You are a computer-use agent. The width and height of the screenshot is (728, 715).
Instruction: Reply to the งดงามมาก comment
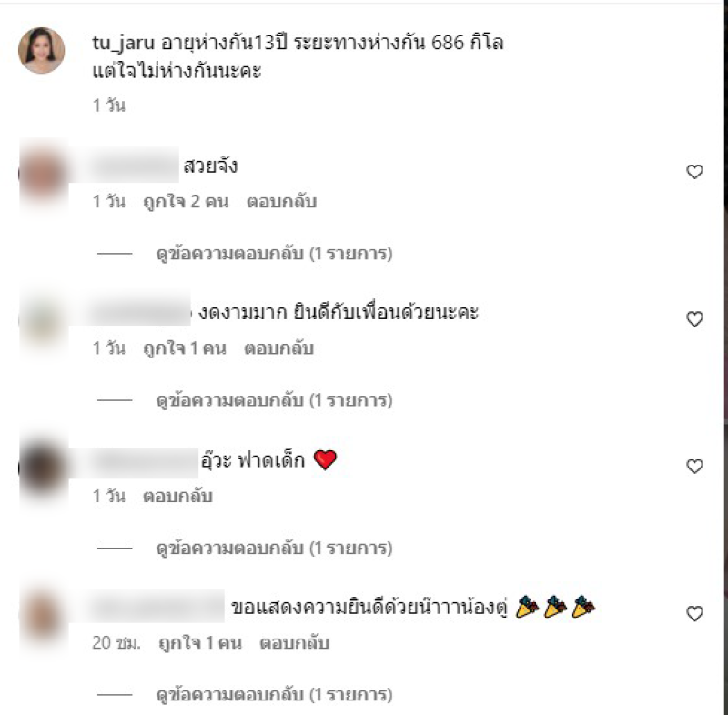pyautogui.click(x=279, y=348)
